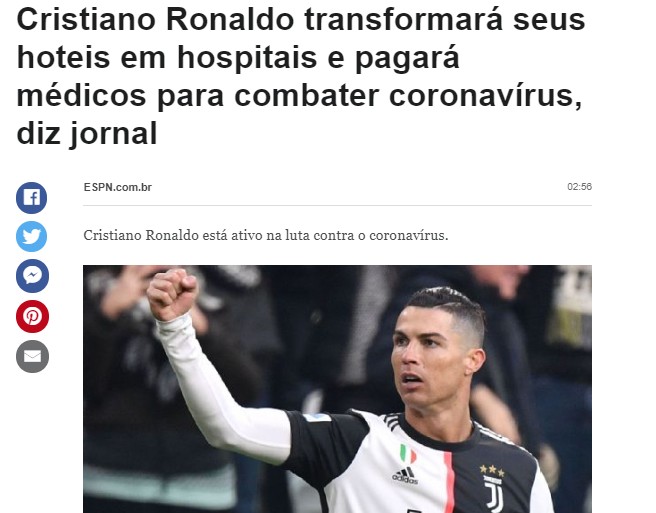Click the divider line below ESPN.com.br
This screenshot has height=513, width=656.
337,205
